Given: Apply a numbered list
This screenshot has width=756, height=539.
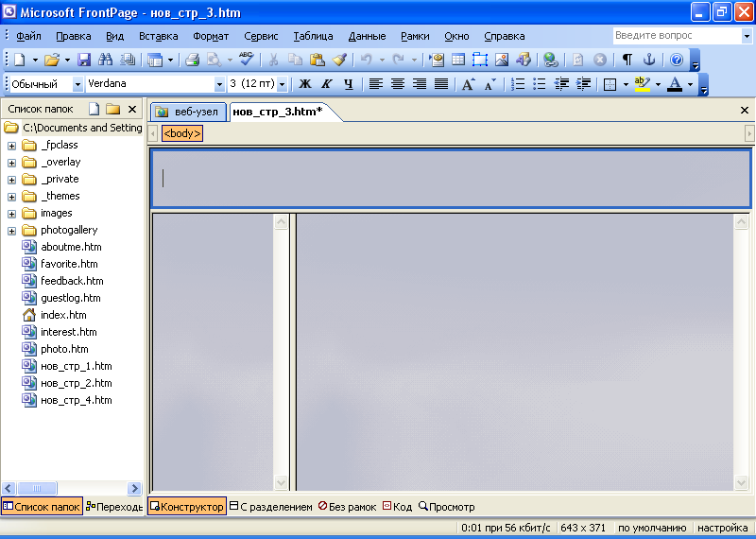Looking at the screenshot, I should click(x=517, y=84).
